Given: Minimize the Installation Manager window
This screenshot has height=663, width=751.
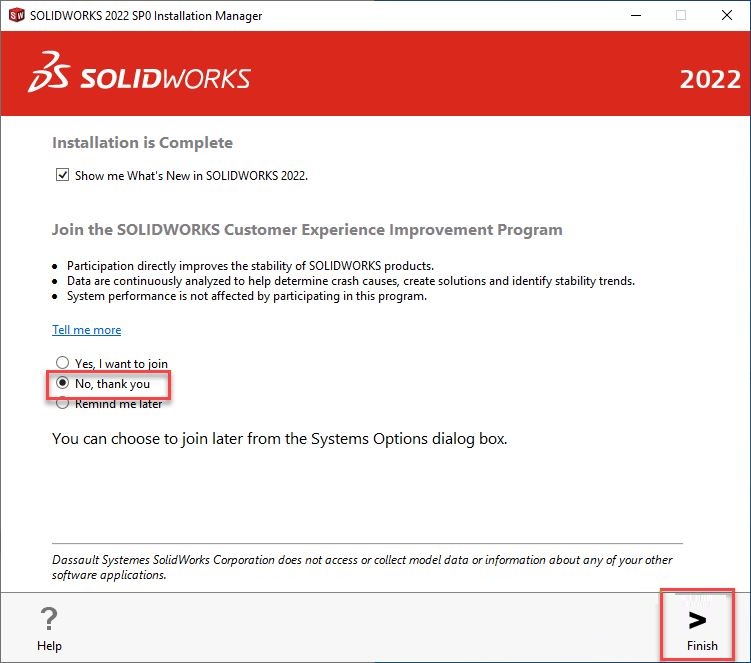Looking at the screenshot, I should point(636,15).
